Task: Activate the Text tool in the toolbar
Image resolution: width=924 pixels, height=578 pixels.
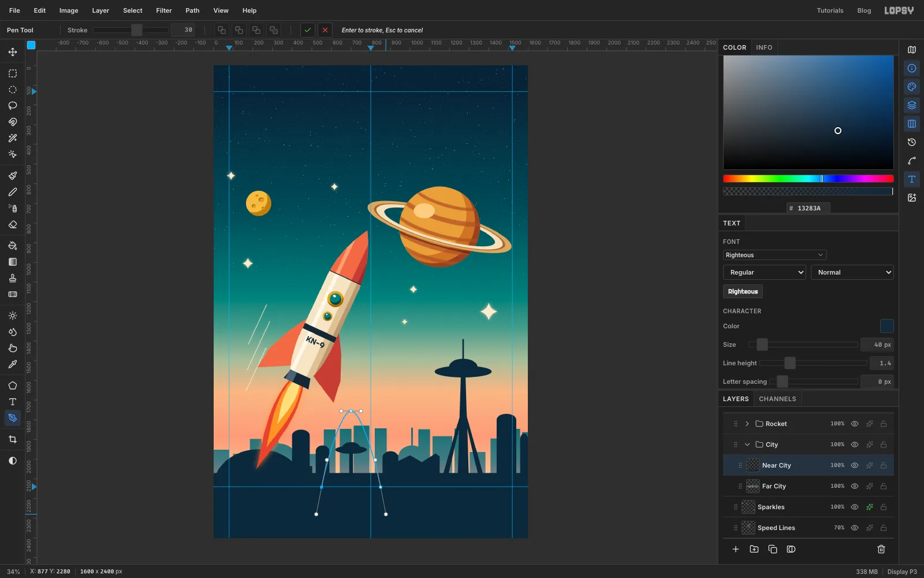Action: (13, 402)
